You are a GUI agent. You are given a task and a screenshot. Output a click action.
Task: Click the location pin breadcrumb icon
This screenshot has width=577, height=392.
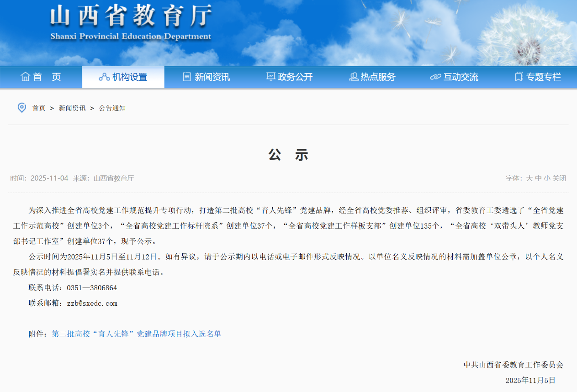(x=21, y=108)
